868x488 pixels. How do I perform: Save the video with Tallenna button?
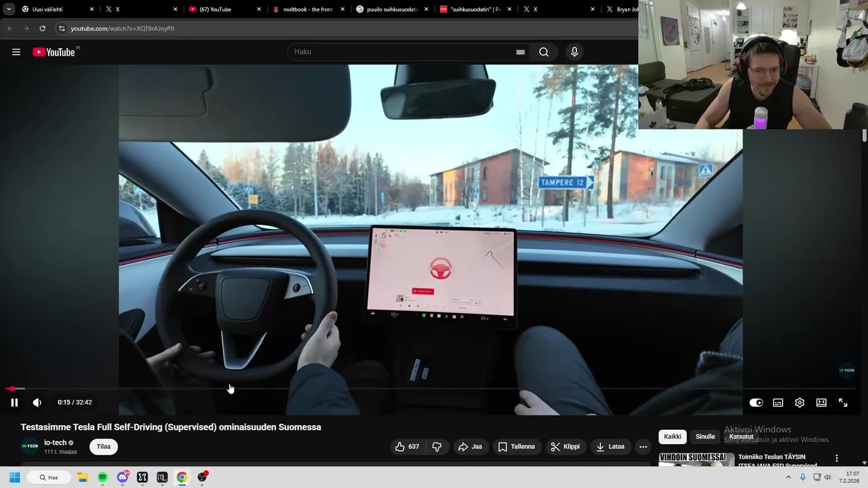(517, 447)
